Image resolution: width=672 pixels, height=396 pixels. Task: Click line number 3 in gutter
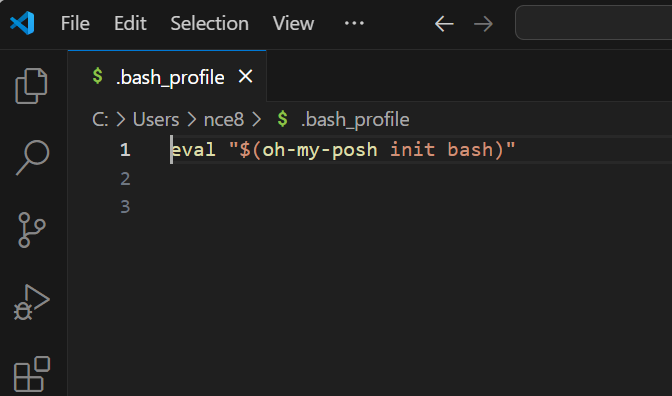click(125, 207)
